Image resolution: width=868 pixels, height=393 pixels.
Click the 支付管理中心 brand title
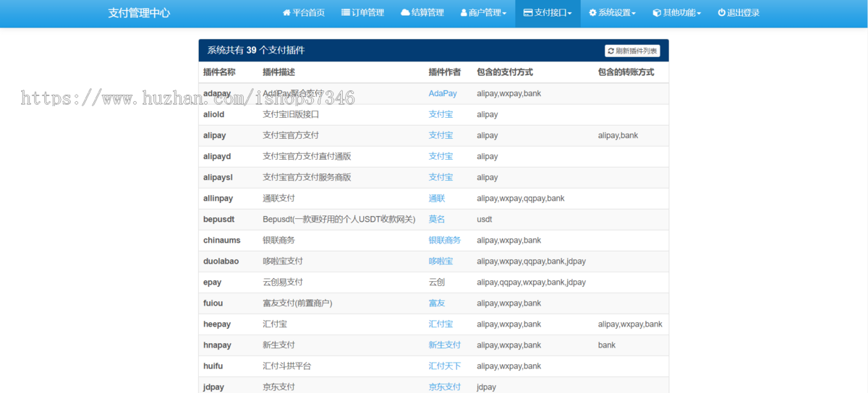click(139, 13)
